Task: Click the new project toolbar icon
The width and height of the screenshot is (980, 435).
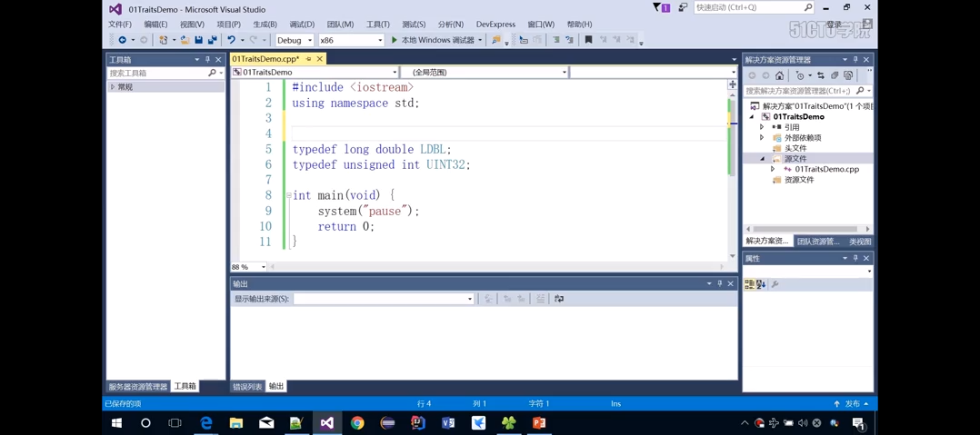Action: tap(163, 40)
